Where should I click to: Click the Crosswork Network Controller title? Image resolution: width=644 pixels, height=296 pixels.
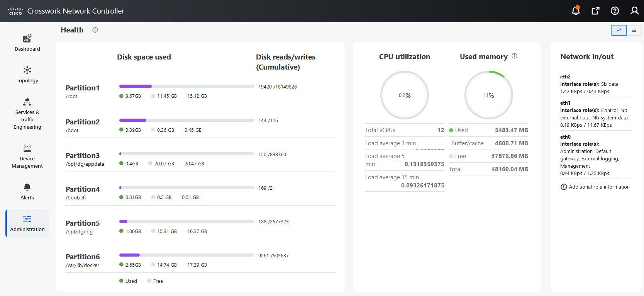pyautogui.click(x=76, y=11)
